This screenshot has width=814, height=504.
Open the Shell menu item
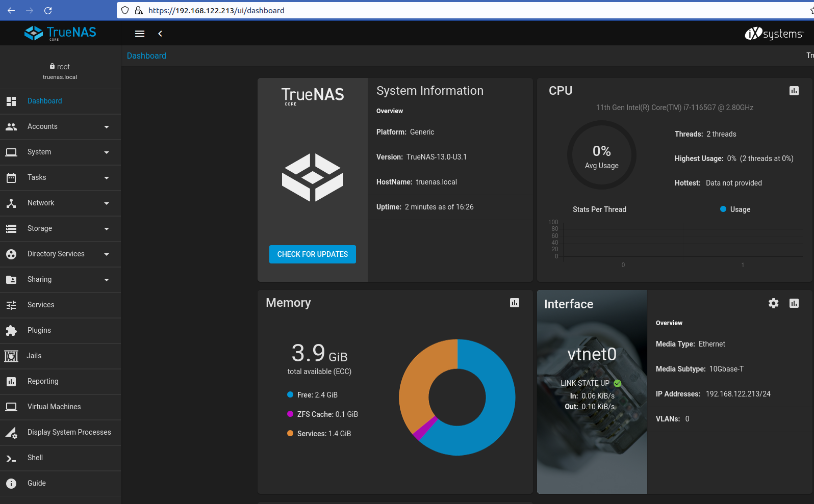[x=35, y=458]
